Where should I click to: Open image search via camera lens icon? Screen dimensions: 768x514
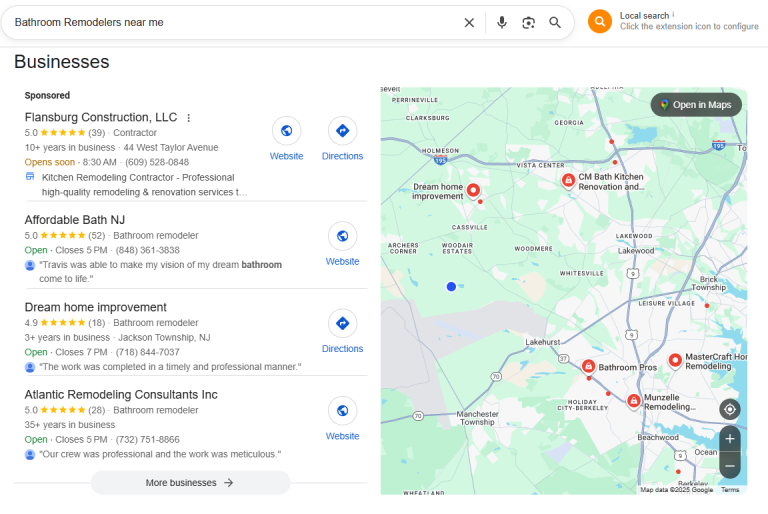pyautogui.click(x=529, y=22)
